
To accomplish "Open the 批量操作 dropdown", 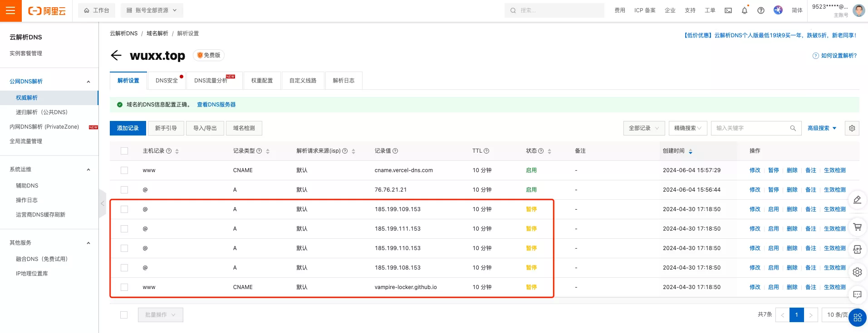I will (x=161, y=315).
